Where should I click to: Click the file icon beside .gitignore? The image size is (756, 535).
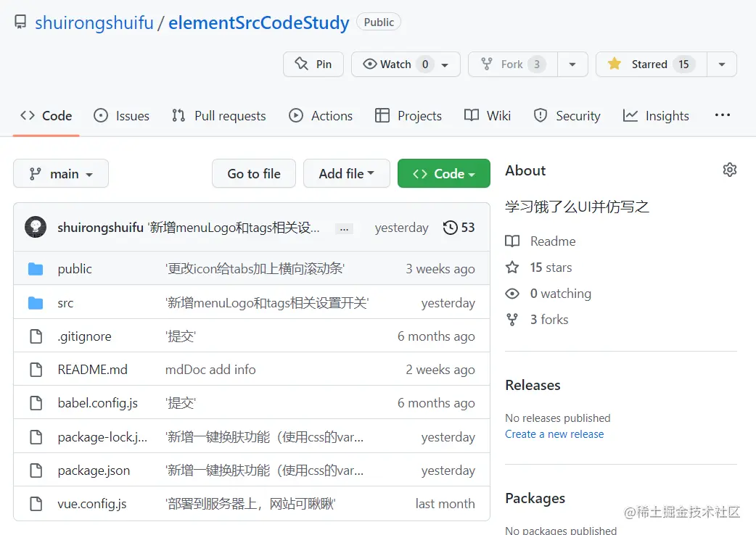pyautogui.click(x=36, y=336)
